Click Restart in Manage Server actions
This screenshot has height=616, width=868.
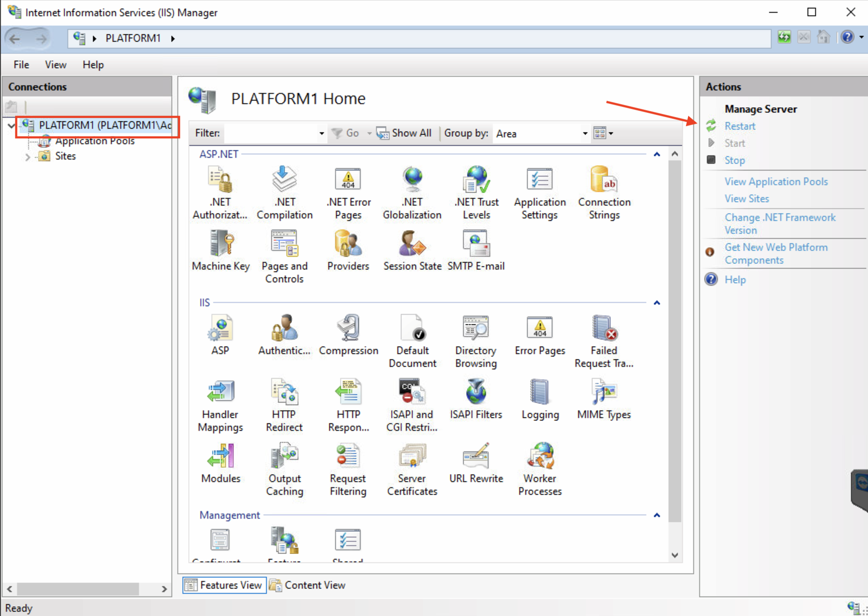740,126
